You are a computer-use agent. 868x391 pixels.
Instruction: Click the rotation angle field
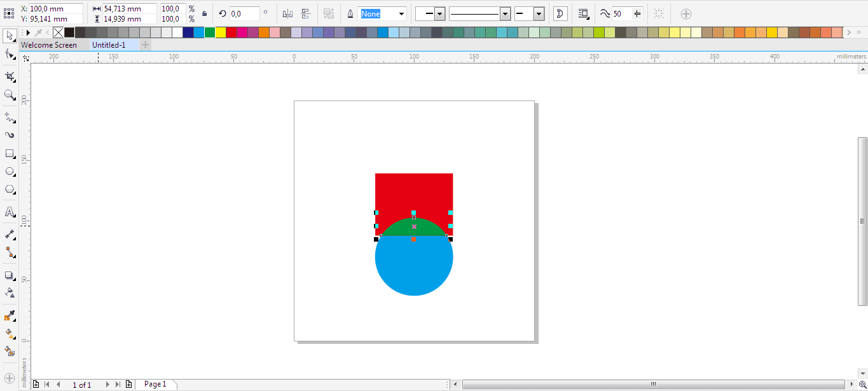[x=244, y=14]
